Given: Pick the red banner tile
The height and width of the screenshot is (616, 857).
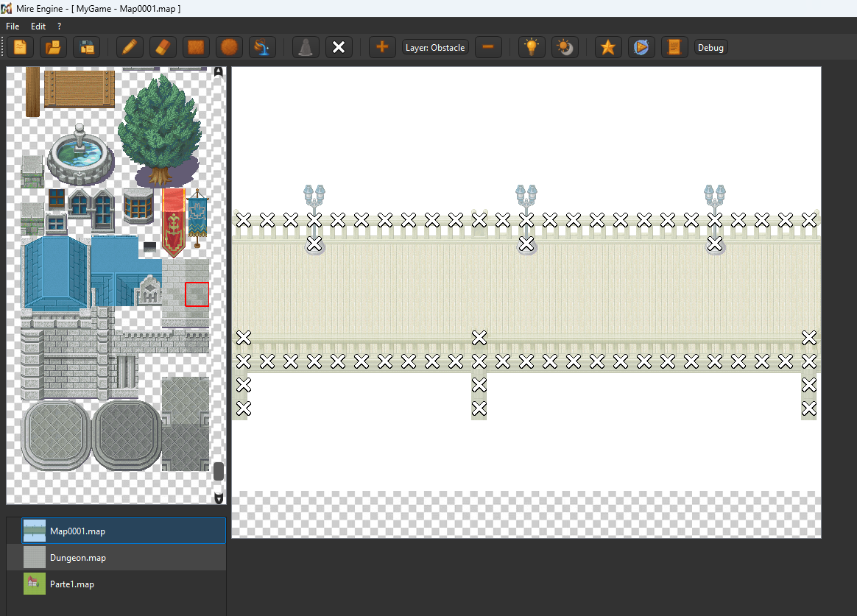Looking at the screenshot, I should tap(173, 223).
